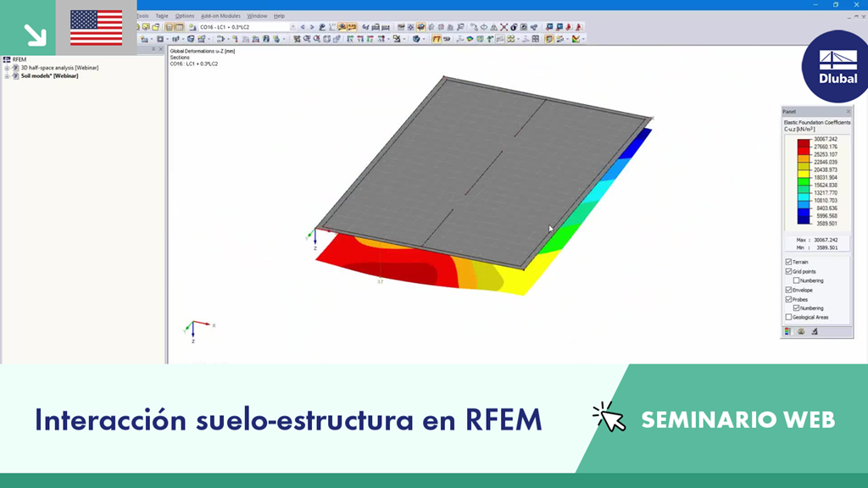
Task: Open the Window menu
Action: coord(257,16)
